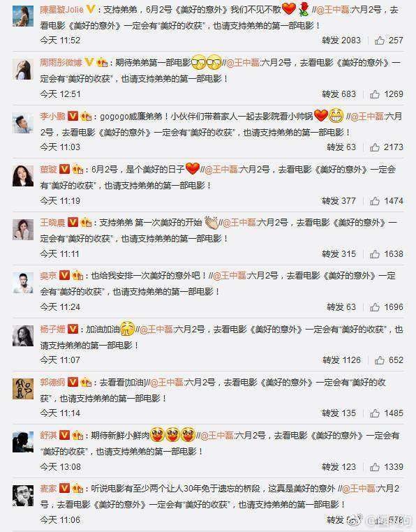The image size is (416, 532).
Task: Open 转发 2083 on 陳星璇Jolie's post
Action: tap(341, 40)
